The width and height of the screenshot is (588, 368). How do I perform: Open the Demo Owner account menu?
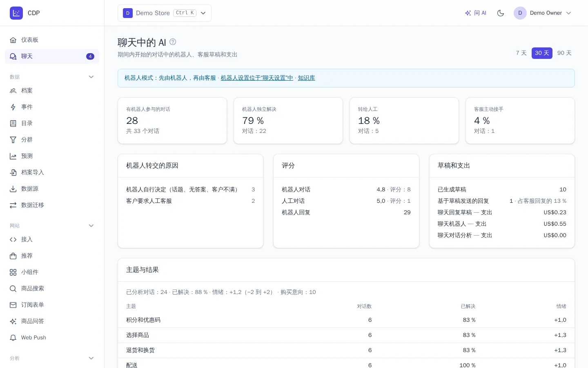(x=543, y=13)
